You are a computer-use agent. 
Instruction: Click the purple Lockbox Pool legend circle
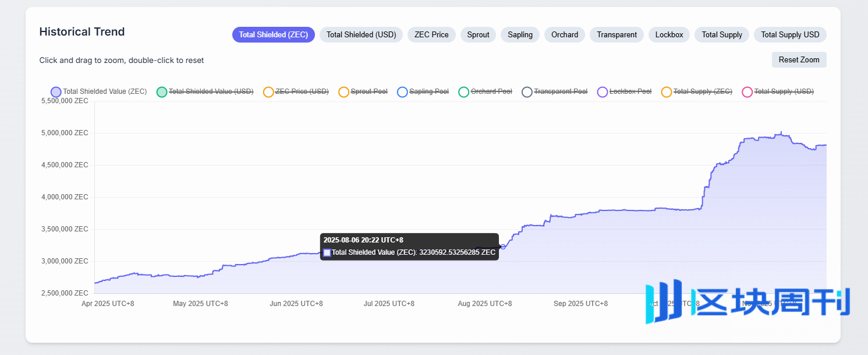point(603,92)
